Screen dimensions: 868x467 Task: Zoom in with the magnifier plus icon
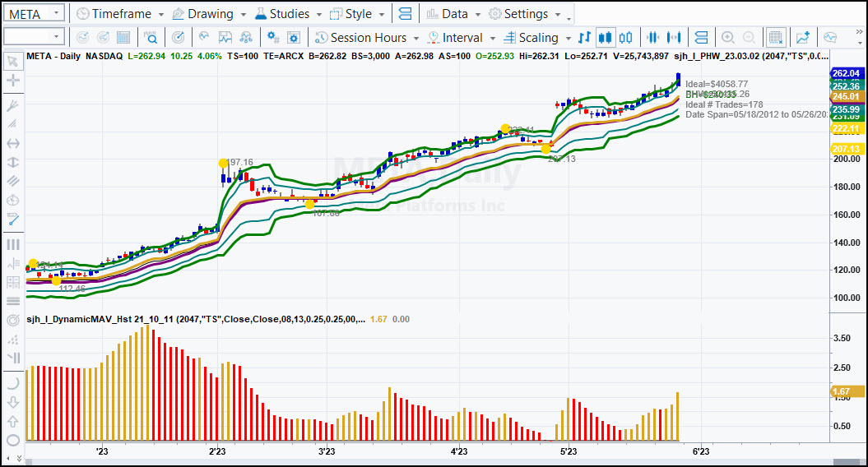728,38
